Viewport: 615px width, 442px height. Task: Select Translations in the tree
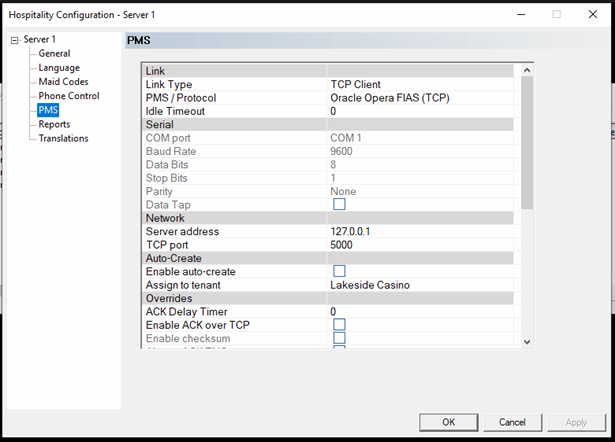pyautogui.click(x=63, y=138)
